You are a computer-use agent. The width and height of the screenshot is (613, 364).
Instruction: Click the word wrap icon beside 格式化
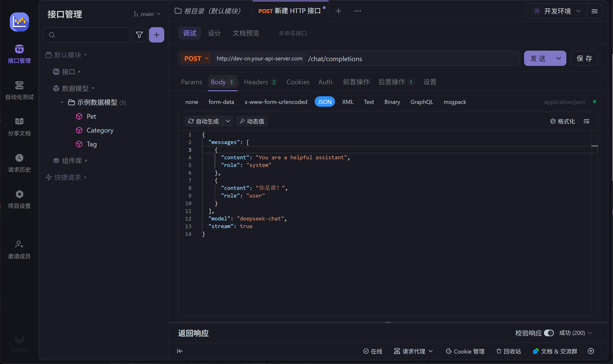pos(586,121)
